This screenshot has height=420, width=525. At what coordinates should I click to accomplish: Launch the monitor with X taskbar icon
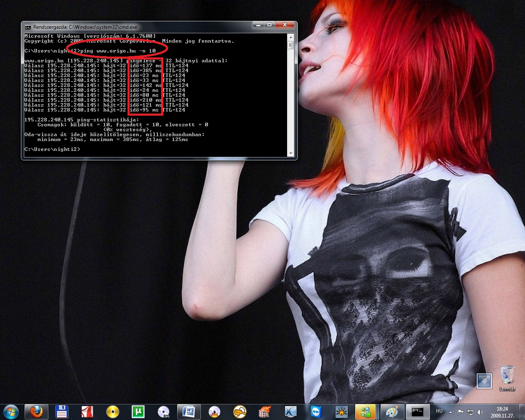pos(291,411)
